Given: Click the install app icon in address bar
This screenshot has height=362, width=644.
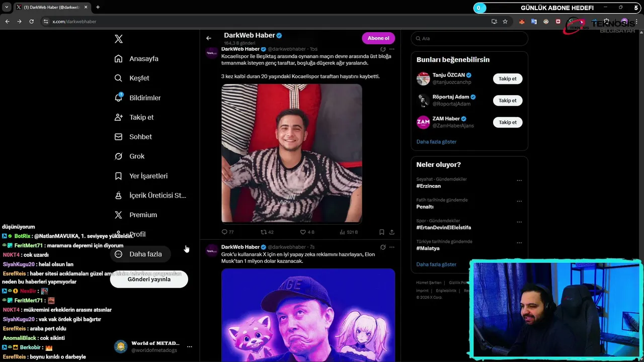Looking at the screenshot, I should [x=494, y=22].
